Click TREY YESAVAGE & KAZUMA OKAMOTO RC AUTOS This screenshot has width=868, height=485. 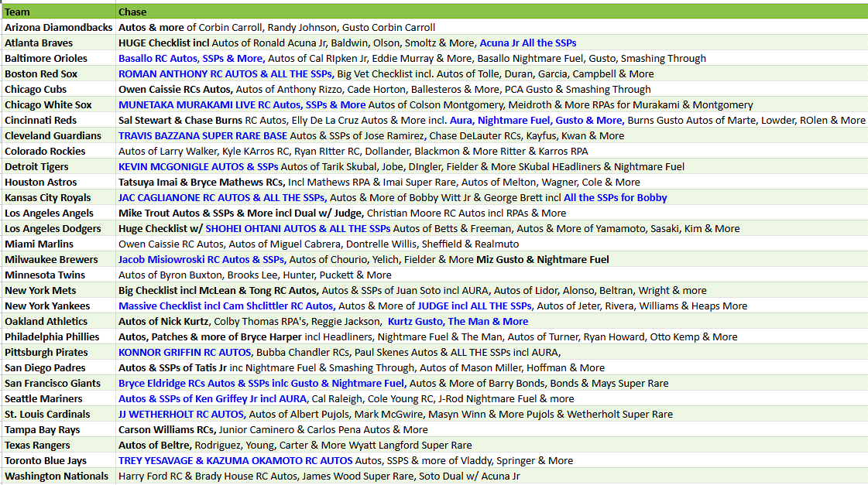(235, 461)
